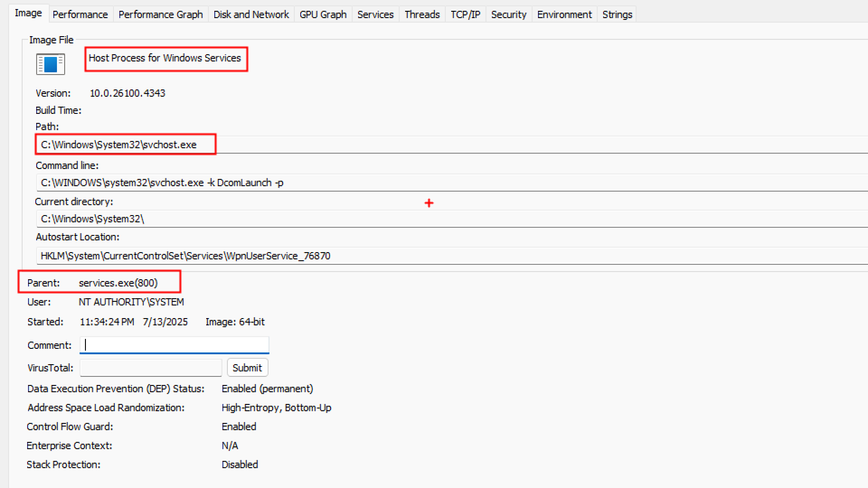Select the GPU Graph tab
868x488 pixels.
click(x=323, y=14)
